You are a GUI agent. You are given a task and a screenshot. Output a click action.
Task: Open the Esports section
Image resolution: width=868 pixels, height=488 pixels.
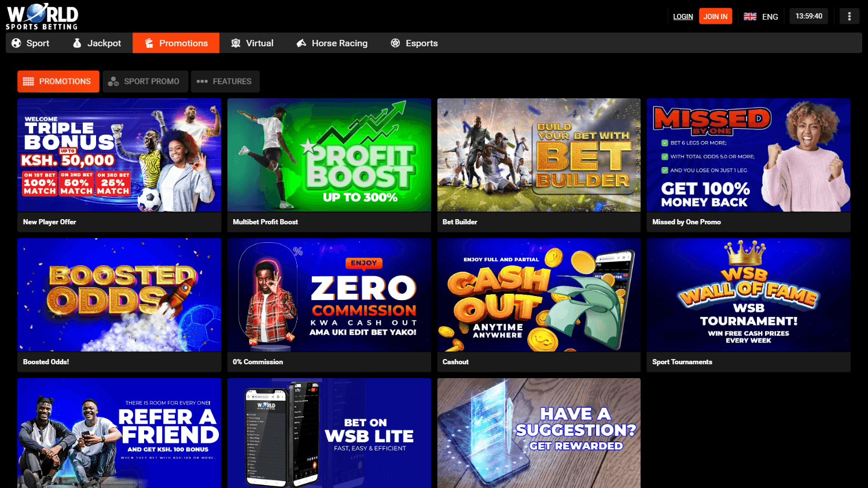[414, 43]
